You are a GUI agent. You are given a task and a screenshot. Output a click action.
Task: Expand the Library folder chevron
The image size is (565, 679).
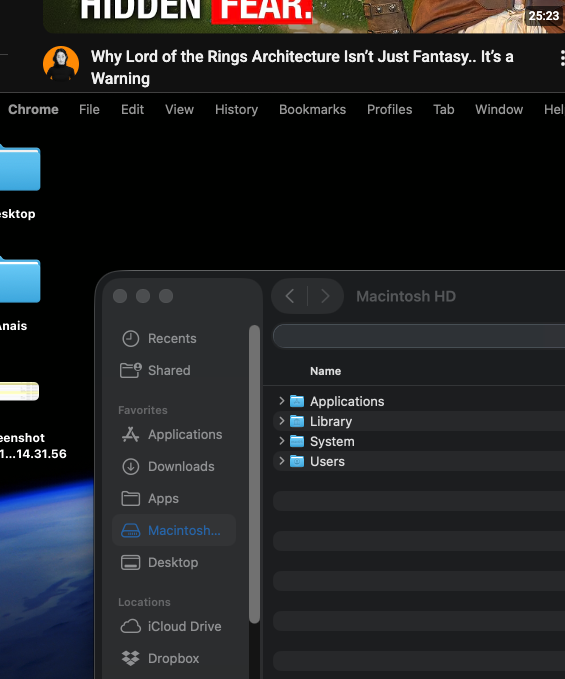click(281, 421)
